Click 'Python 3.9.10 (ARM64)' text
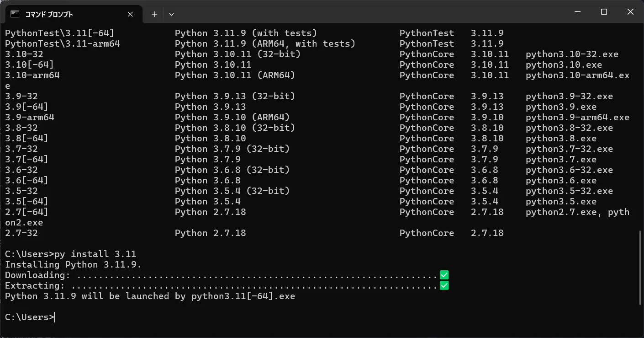The width and height of the screenshot is (644, 338). (x=232, y=117)
